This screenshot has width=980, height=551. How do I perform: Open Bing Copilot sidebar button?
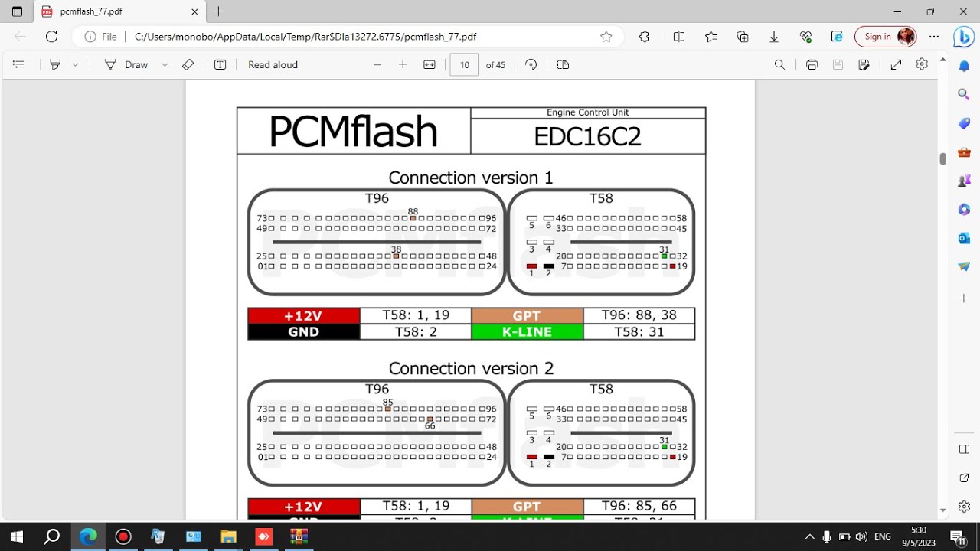[963, 37]
